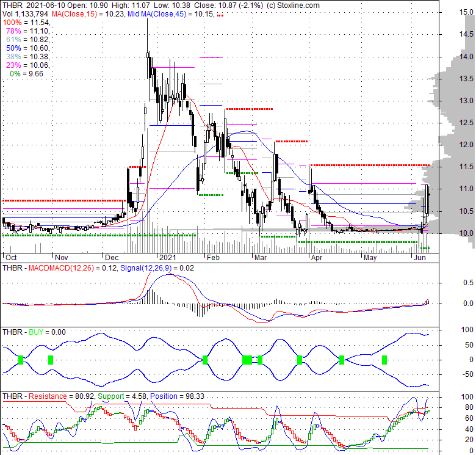Click the 'Oct' month label on time axis
The width and height of the screenshot is (476, 455).
[11, 258]
